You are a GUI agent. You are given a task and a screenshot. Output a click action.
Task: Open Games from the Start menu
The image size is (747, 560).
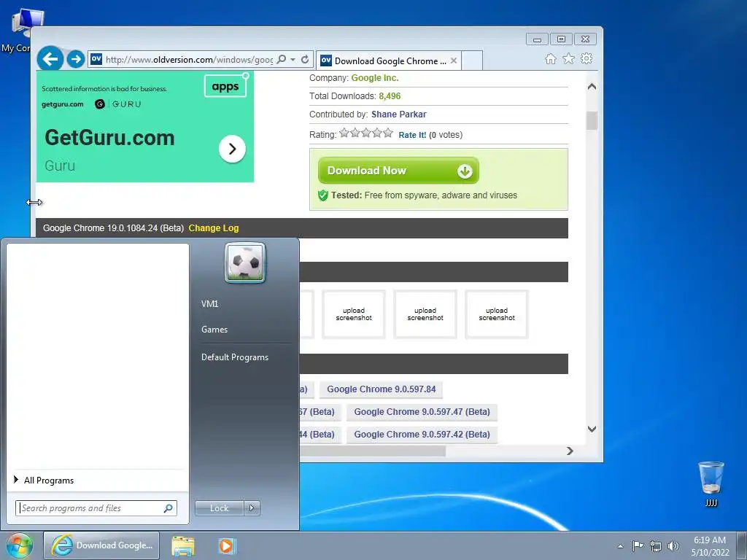[214, 330]
